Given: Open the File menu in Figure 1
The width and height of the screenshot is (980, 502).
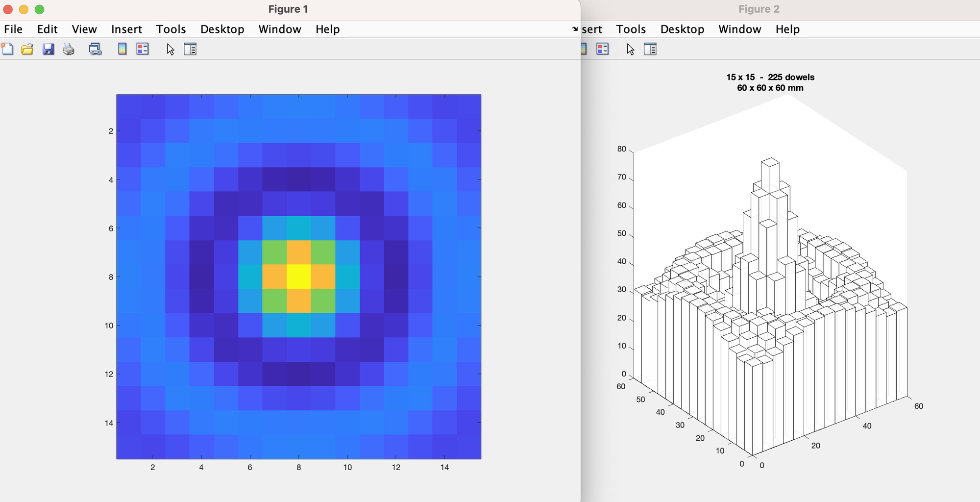Looking at the screenshot, I should (x=13, y=29).
